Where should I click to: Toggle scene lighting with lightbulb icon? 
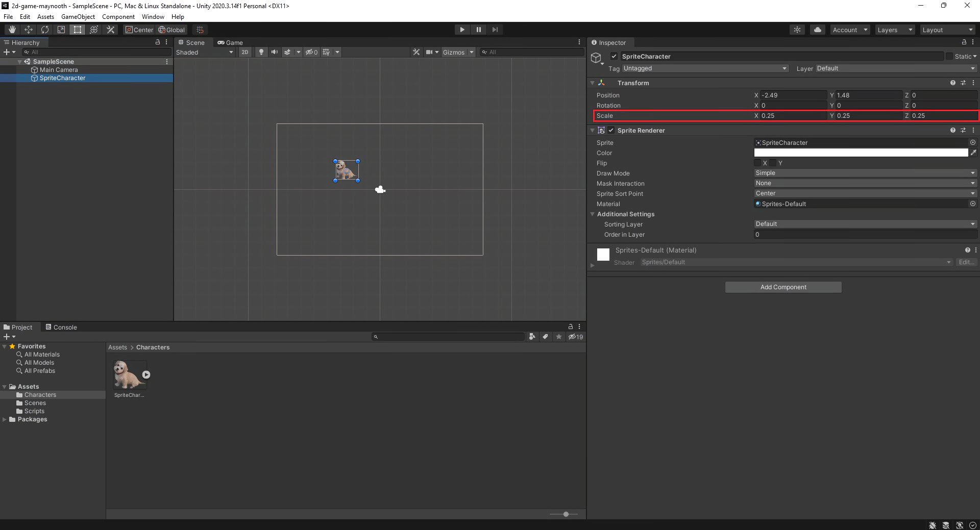click(261, 52)
